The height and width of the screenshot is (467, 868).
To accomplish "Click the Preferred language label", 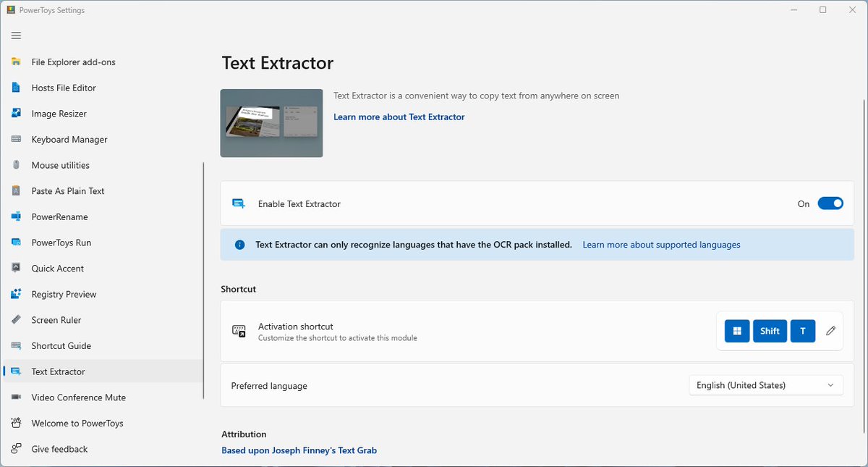I will coord(269,386).
